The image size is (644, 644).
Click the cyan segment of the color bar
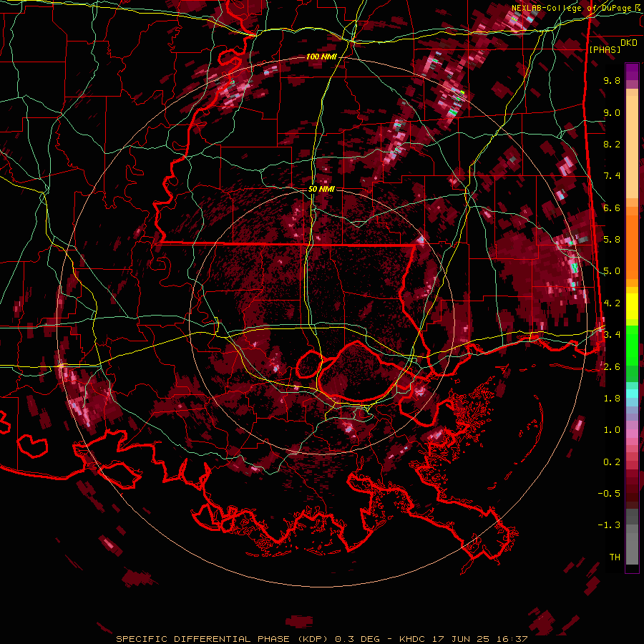pyautogui.click(x=632, y=394)
